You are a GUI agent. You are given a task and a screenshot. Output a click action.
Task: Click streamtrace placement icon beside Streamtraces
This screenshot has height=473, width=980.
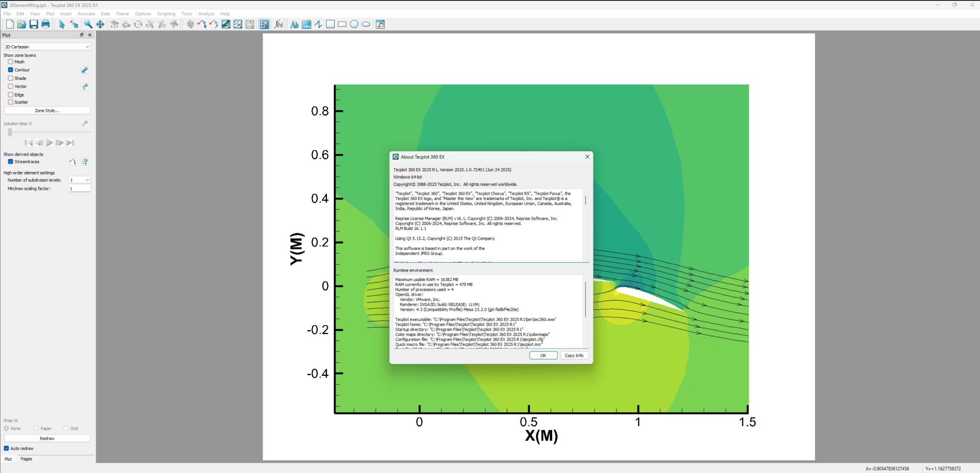(73, 161)
